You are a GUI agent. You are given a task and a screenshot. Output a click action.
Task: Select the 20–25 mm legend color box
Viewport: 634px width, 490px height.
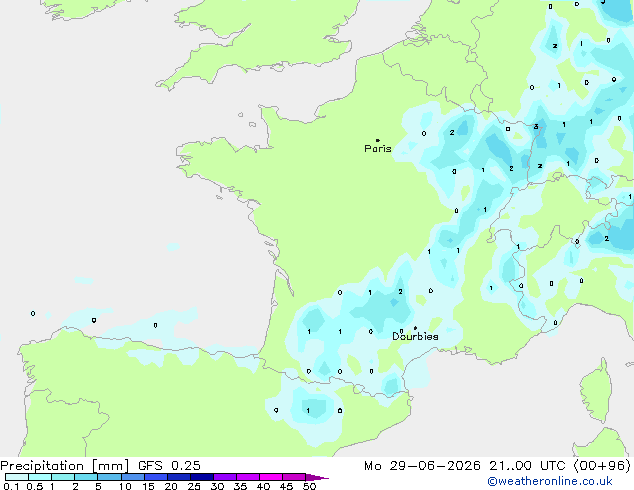pyautogui.click(x=179, y=477)
